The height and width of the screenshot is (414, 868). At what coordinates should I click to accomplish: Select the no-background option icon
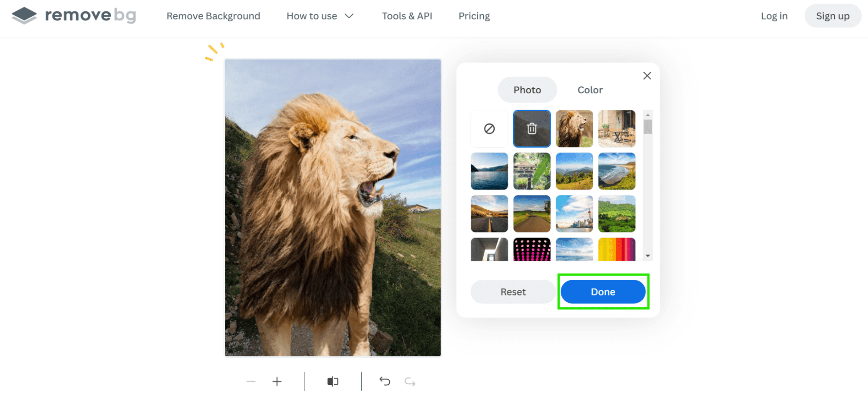click(x=489, y=129)
